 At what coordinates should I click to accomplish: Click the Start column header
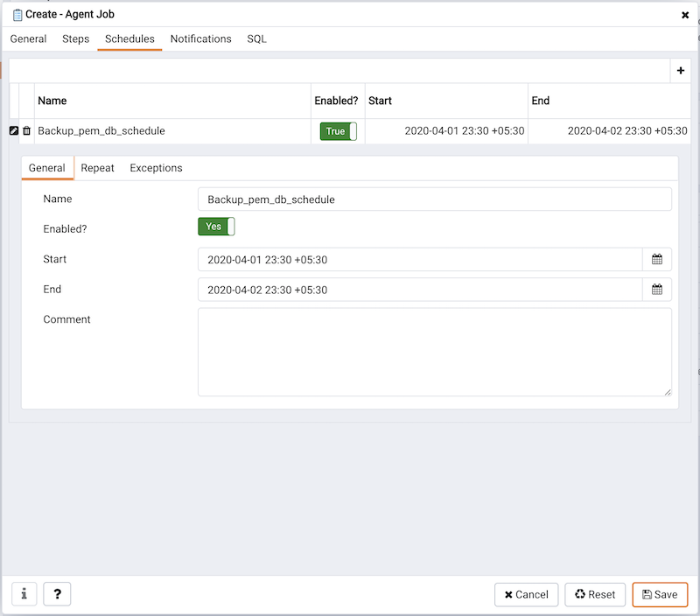[x=446, y=101]
